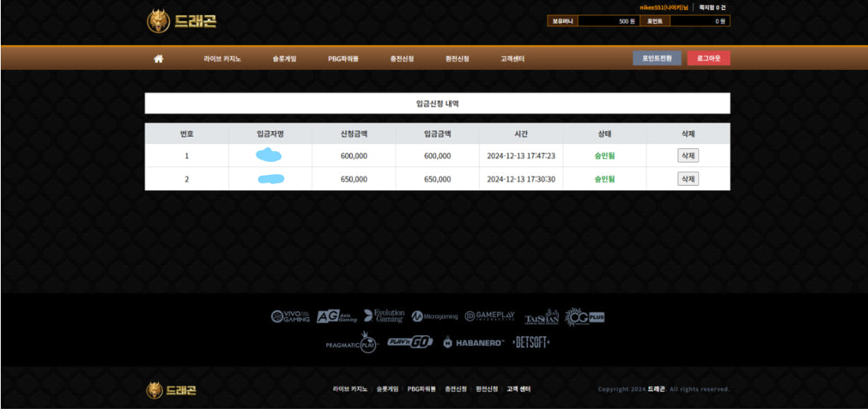Click the gold dragon logo in header

tap(181, 21)
